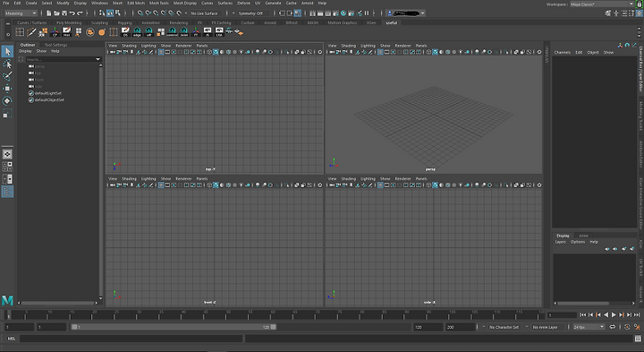Click the time range slider bar
This screenshot has width=644, height=352.
coord(174,327)
